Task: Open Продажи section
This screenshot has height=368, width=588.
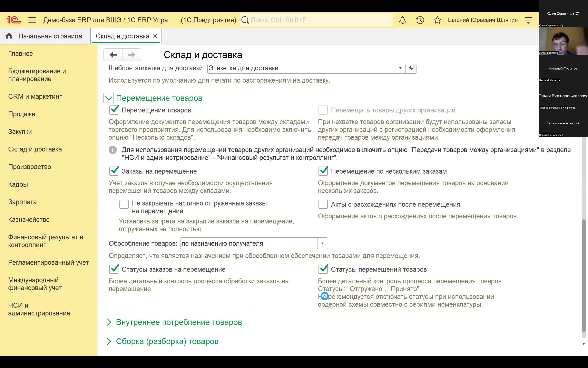Action: (x=22, y=114)
